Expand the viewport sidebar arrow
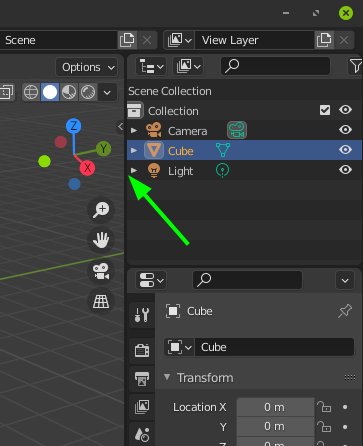The width and height of the screenshot is (363, 446). point(121,127)
